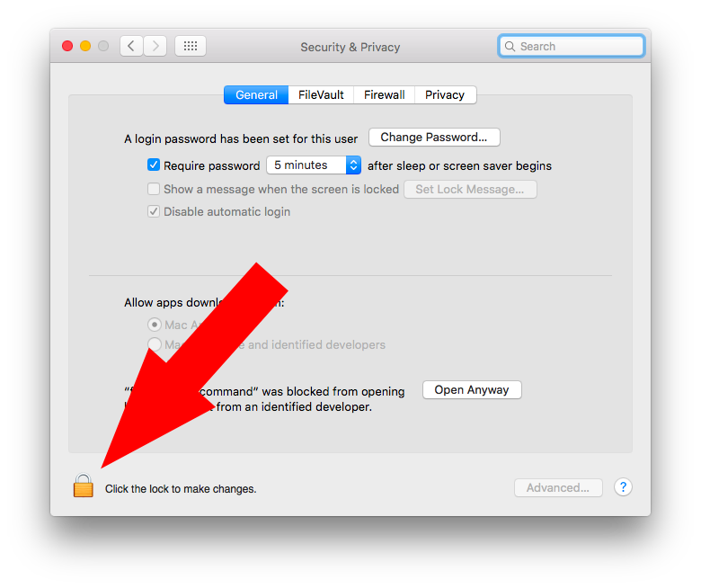This screenshot has height=588, width=701.
Task: Open help via the question mark button
Action: pyautogui.click(x=623, y=487)
